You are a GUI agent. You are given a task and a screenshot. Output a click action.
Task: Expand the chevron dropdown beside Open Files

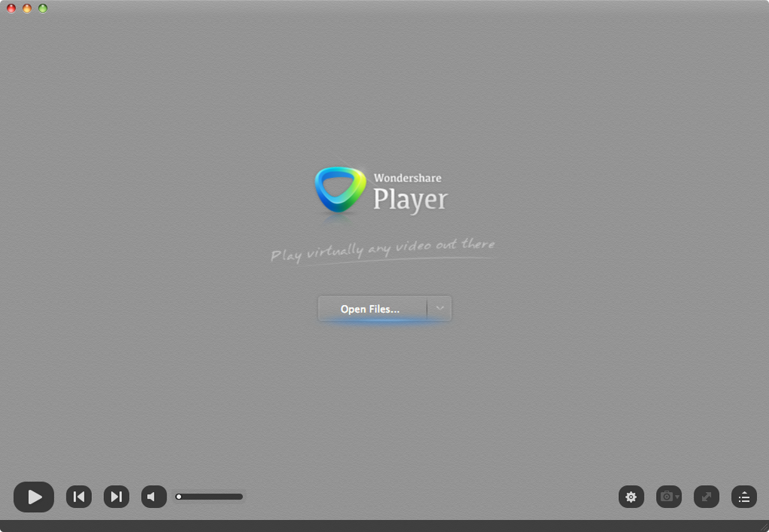click(440, 309)
